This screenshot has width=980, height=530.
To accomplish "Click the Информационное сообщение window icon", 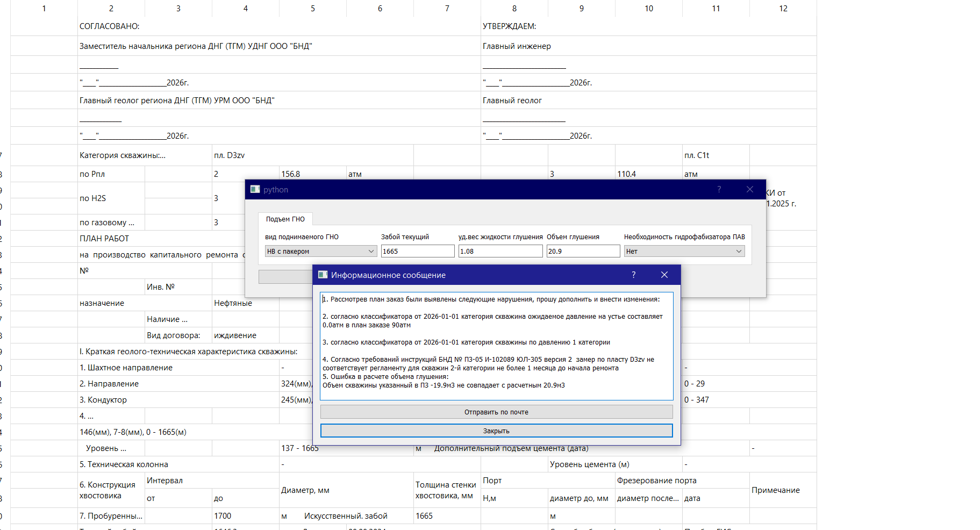I will 323,275.
